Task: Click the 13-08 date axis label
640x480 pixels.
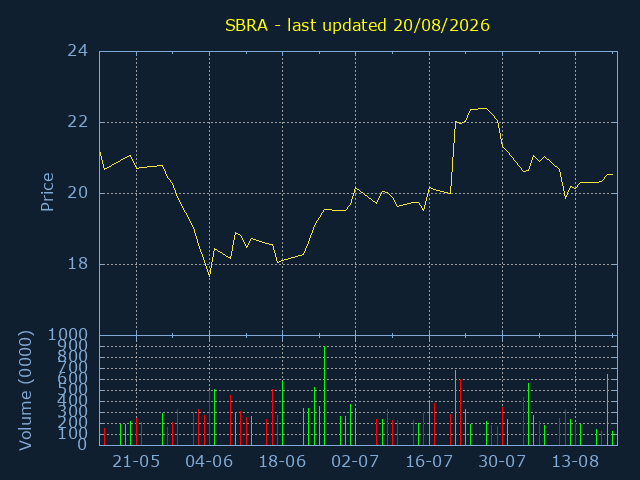Action: pyautogui.click(x=575, y=462)
